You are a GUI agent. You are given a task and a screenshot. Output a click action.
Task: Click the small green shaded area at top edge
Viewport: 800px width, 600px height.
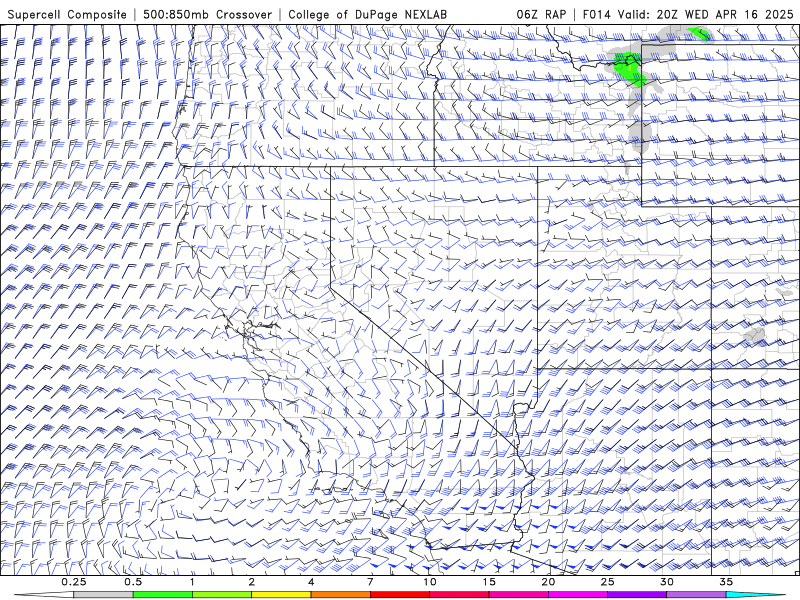[699, 34]
